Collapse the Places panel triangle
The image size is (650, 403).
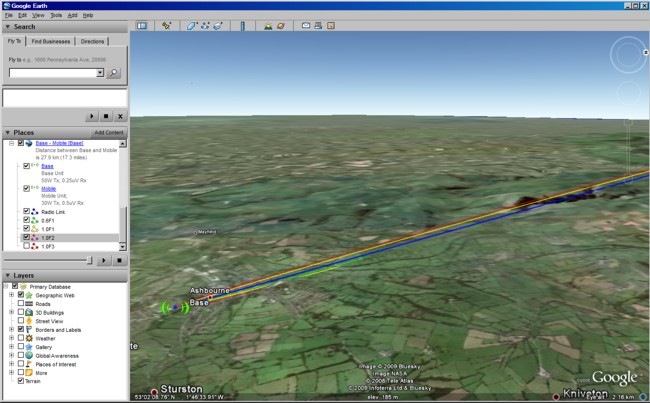7,133
